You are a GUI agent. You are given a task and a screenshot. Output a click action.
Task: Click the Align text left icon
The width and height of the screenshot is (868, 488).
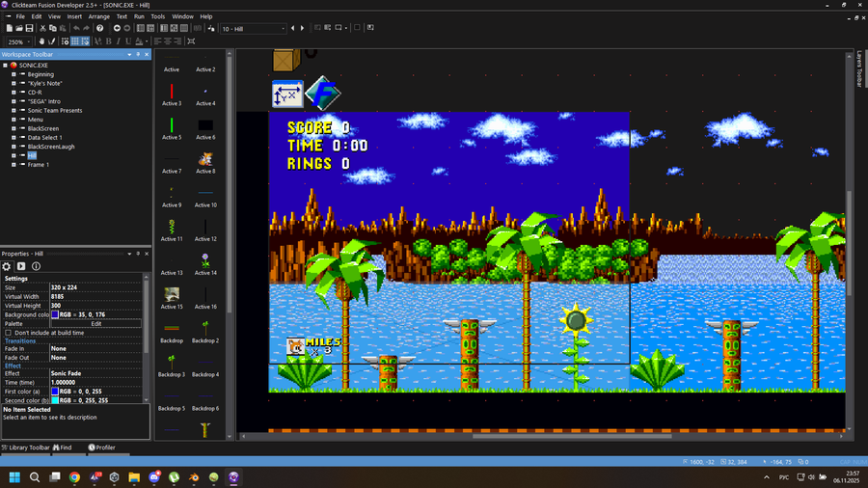coord(157,41)
